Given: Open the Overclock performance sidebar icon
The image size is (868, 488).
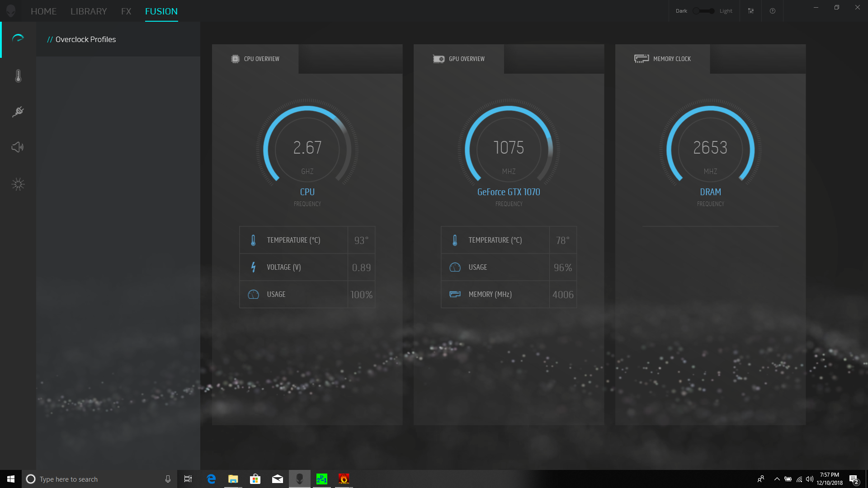Looking at the screenshot, I should tap(18, 38).
